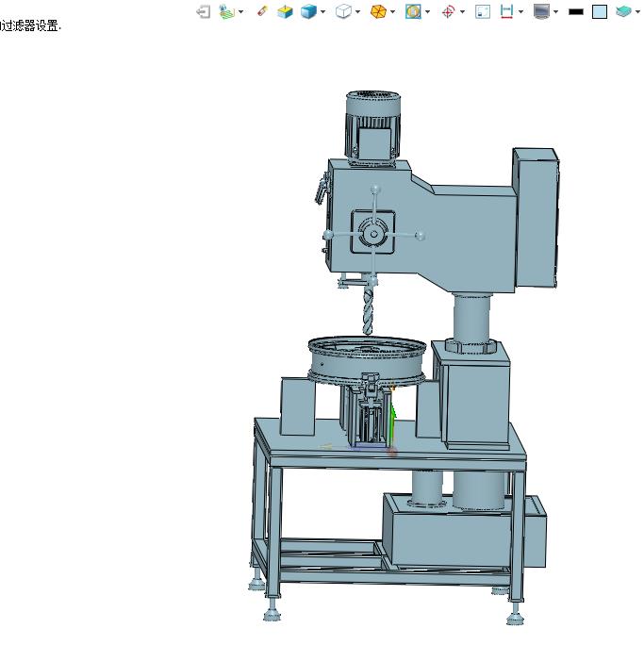Select the red pencil/eraser edit icon
Image resolution: width=644 pixels, height=645 pixels.
(x=262, y=11)
